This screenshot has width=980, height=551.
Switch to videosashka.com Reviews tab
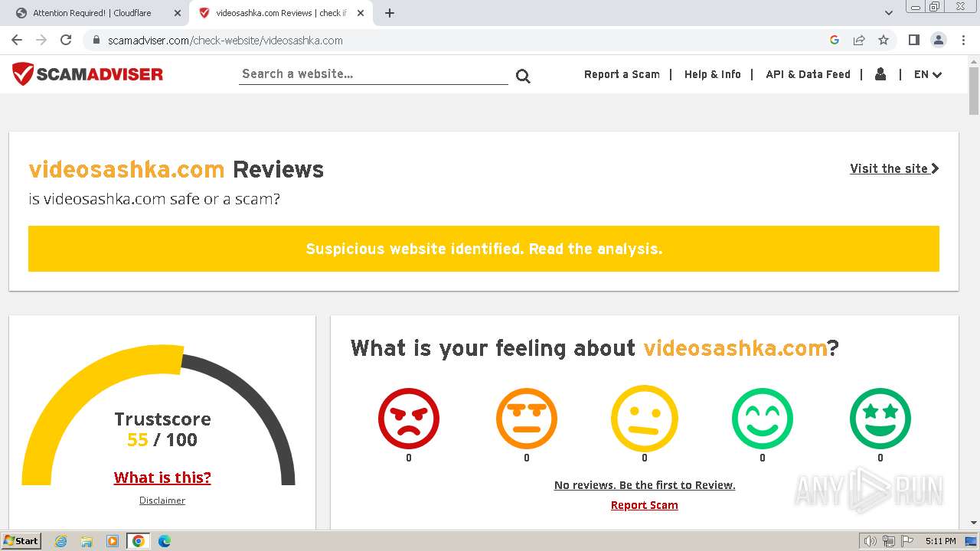(281, 13)
